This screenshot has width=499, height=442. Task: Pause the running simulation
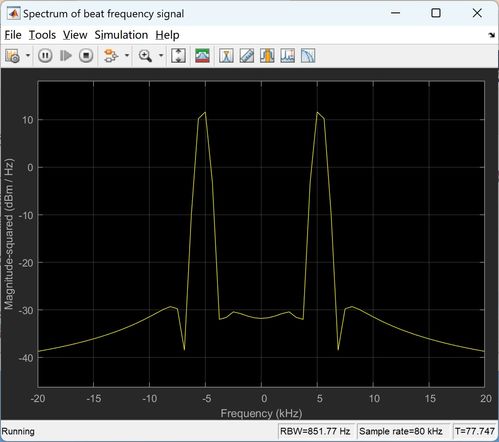(45, 56)
